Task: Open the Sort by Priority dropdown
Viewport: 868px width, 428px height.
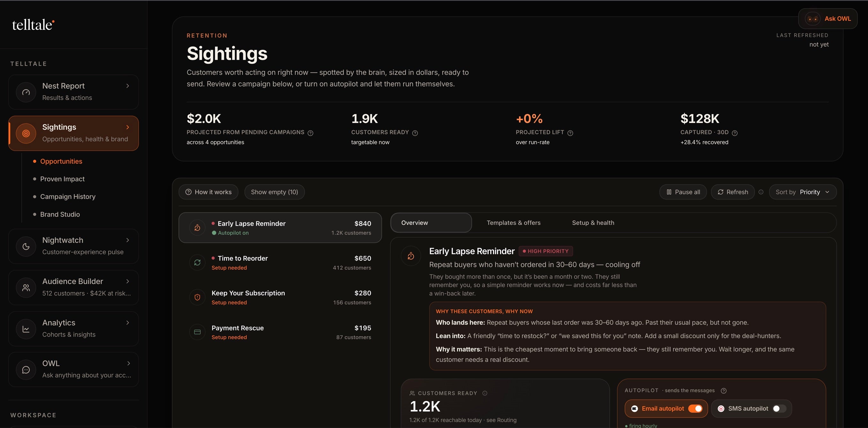Action: pyautogui.click(x=803, y=192)
